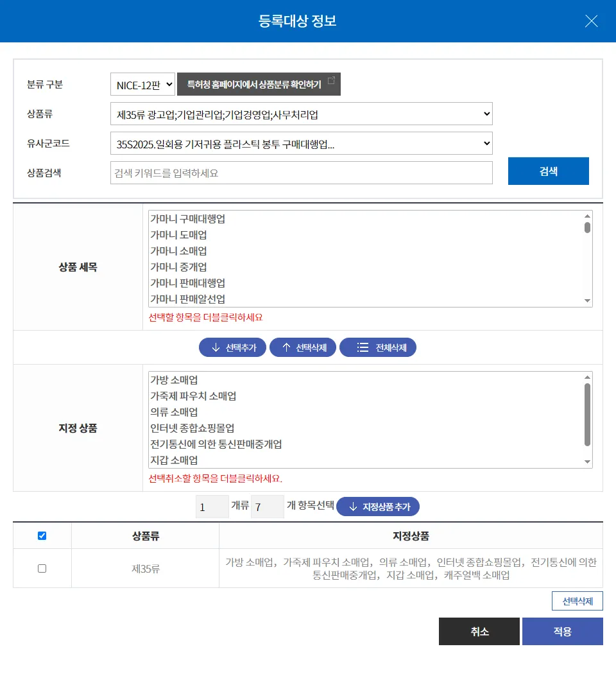Click the down arrow 선택추가 button
The width and height of the screenshot is (616, 676).
pos(232,348)
